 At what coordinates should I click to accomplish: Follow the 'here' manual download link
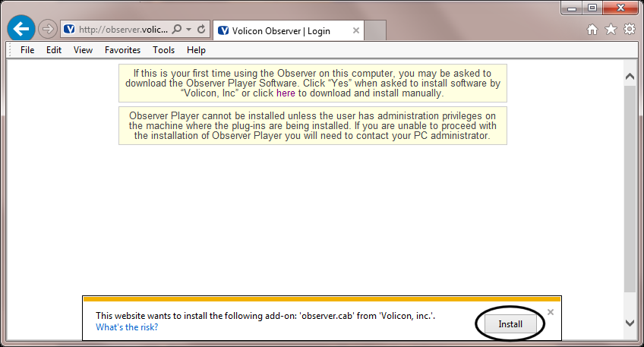[x=286, y=93]
